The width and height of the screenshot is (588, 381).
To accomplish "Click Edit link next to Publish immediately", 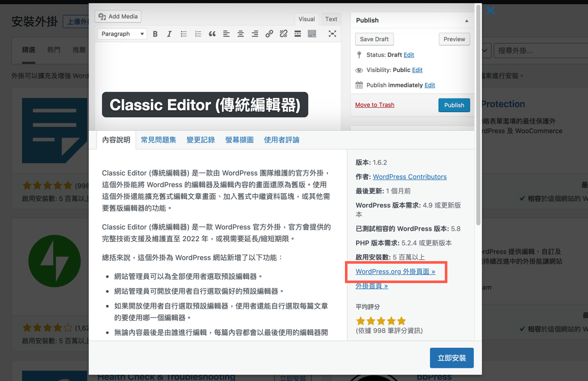I will click(430, 85).
